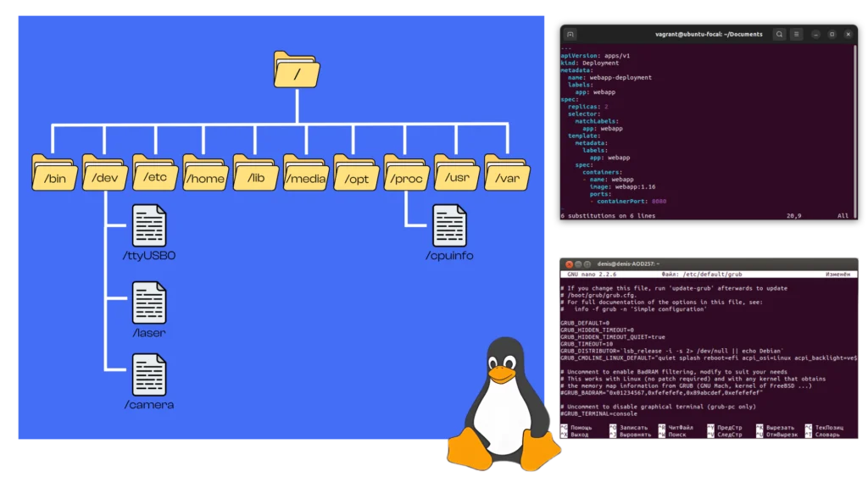This screenshot has height=488, width=868.
Task: Select the /proc folder icon
Action: tap(406, 172)
